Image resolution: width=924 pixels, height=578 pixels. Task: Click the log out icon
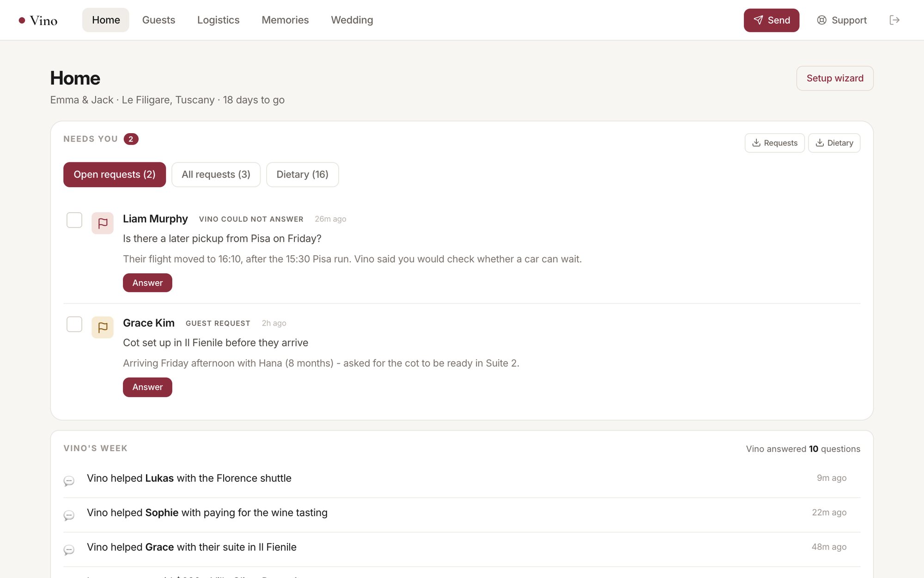click(x=894, y=20)
